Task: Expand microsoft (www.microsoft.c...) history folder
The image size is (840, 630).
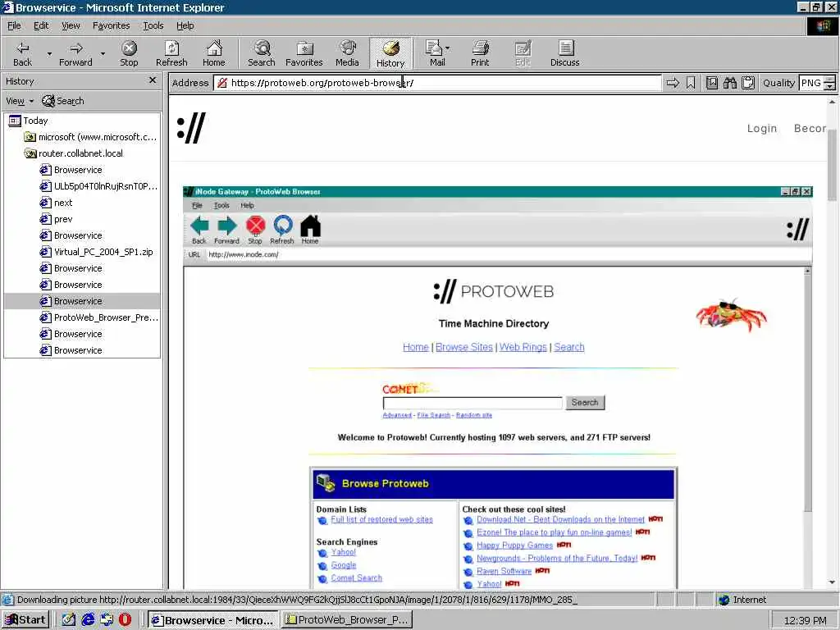Action: coord(90,137)
